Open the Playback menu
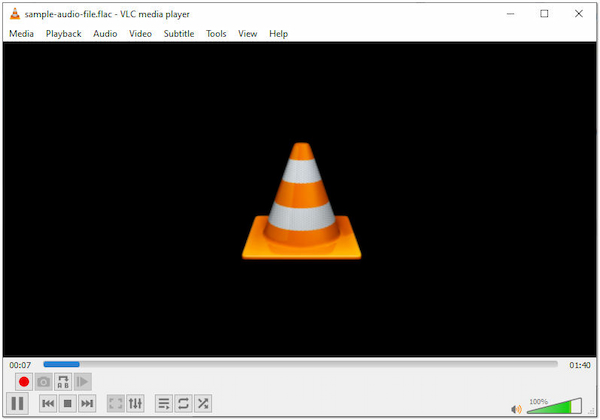This screenshot has height=420, width=600. (64, 34)
